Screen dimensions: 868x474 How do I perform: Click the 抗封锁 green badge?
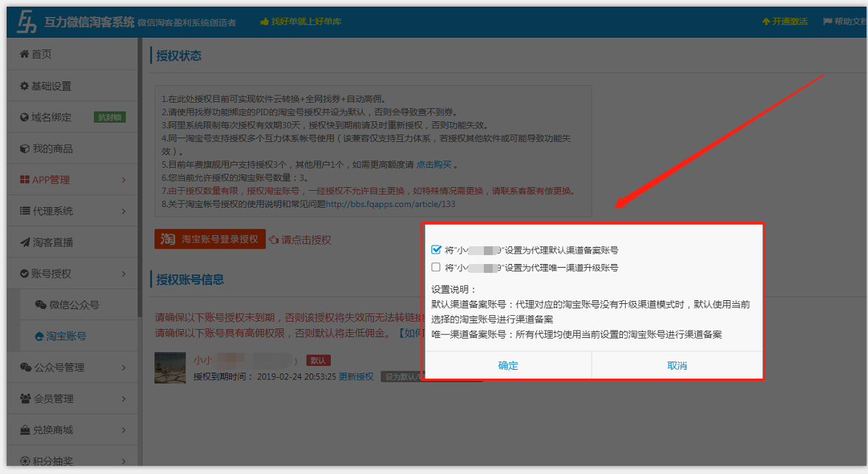coord(109,117)
